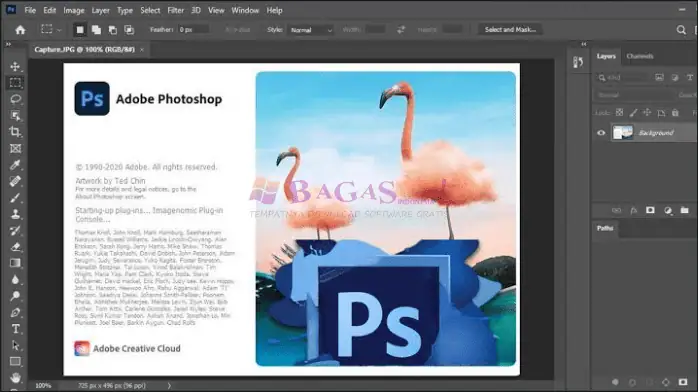Select the Move tool
This screenshot has height=392, width=698.
point(15,66)
